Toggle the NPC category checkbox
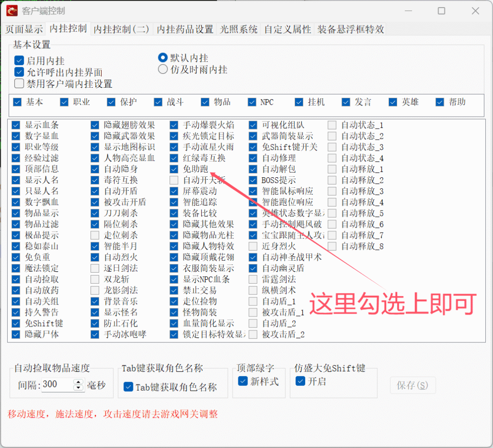 pos(251,102)
